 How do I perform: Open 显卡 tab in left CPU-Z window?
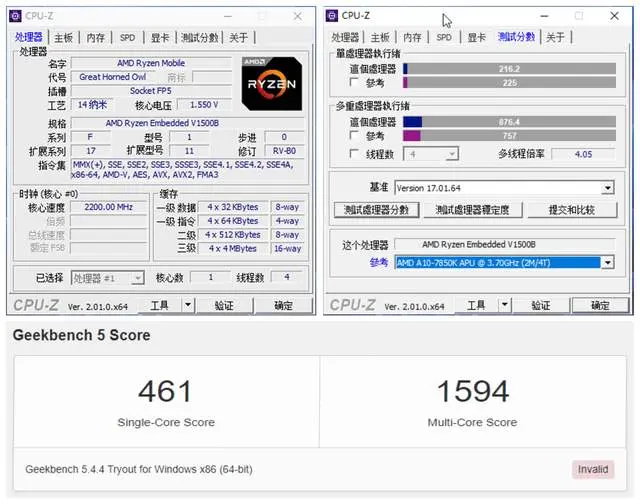(x=160, y=38)
